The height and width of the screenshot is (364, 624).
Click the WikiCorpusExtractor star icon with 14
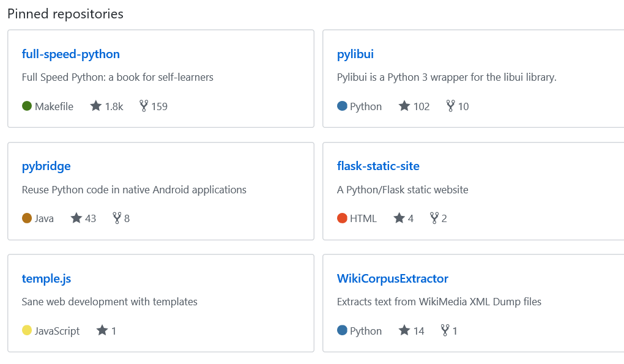[x=404, y=330]
